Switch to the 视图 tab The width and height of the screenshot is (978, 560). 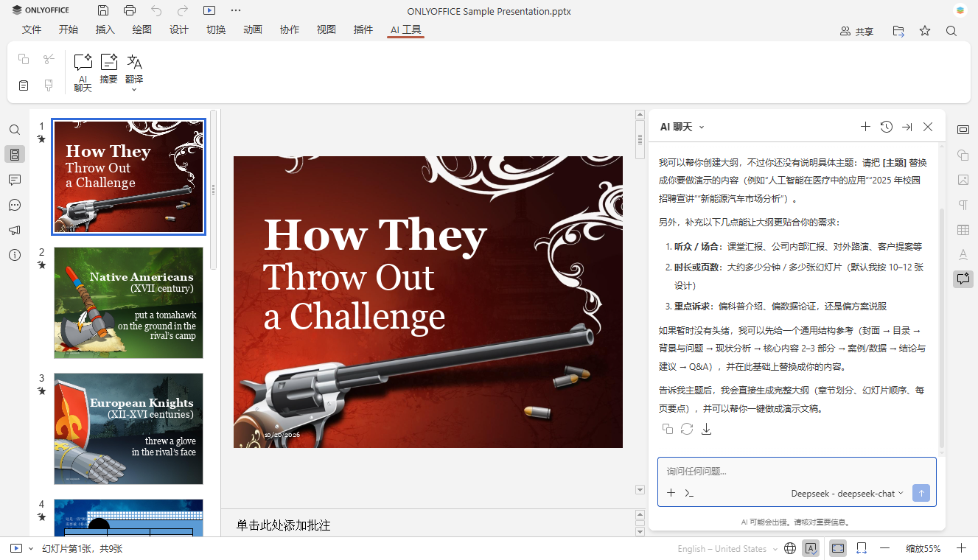326,29
